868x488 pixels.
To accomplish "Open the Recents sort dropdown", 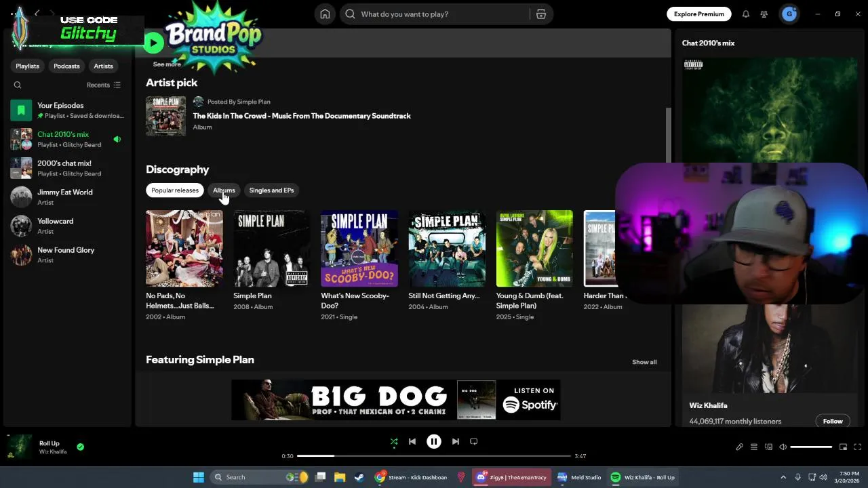I will click(103, 85).
